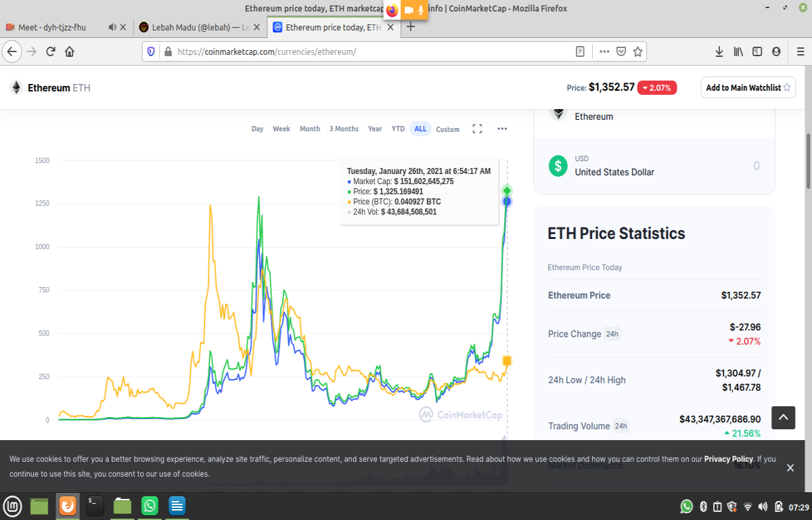Open tracking protection shield in address bar

click(x=152, y=51)
